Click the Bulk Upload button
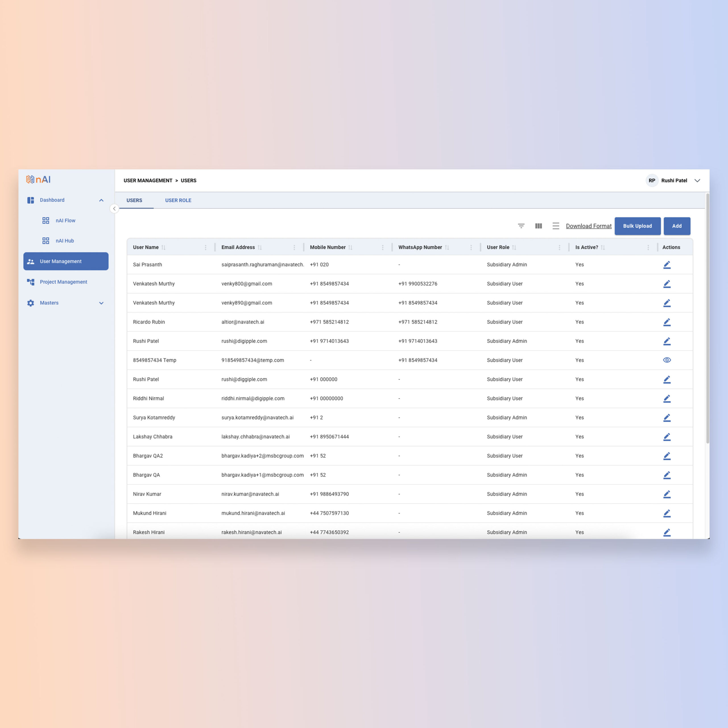The width and height of the screenshot is (728, 728). click(637, 226)
